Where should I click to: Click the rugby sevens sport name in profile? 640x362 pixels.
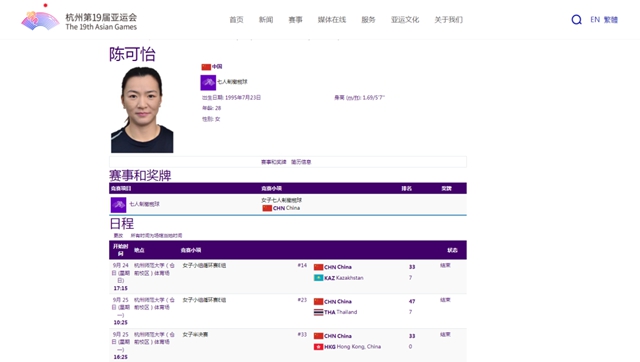click(x=232, y=82)
